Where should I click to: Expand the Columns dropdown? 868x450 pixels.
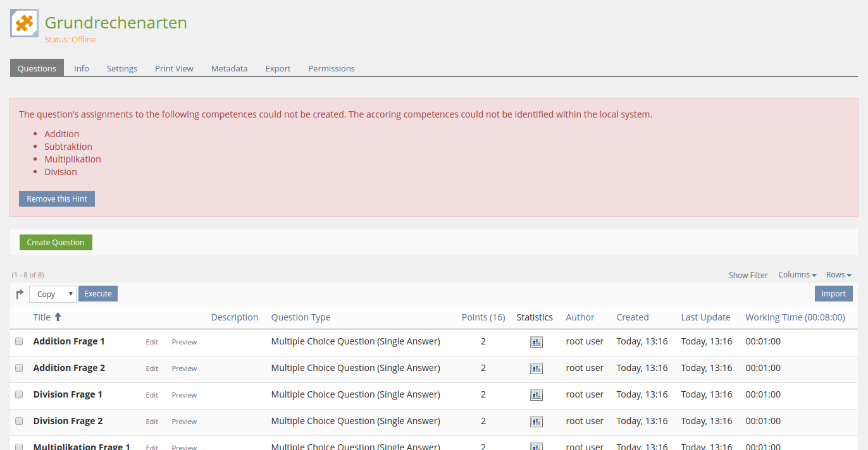[x=797, y=275]
